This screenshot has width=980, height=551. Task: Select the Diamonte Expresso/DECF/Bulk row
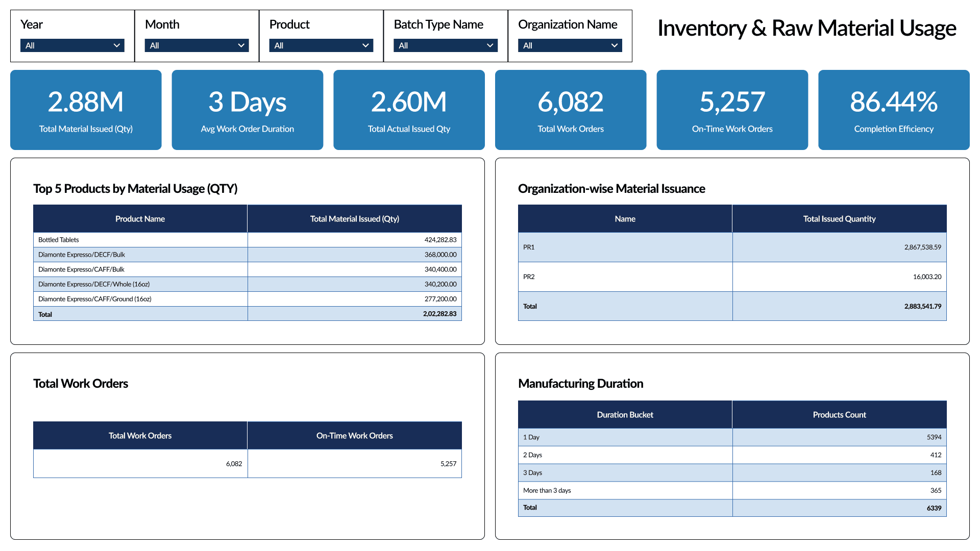pyautogui.click(x=140, y=254)
